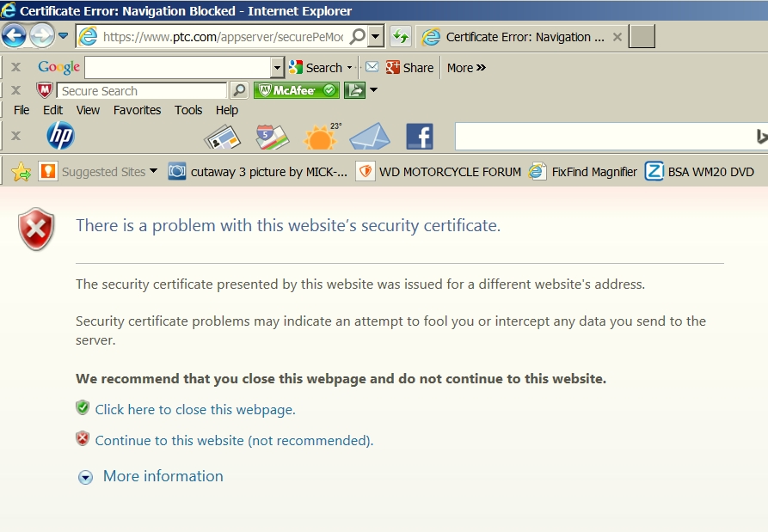Expand the More information arrow
Viewport: 768px width, 532px height.
85,477
